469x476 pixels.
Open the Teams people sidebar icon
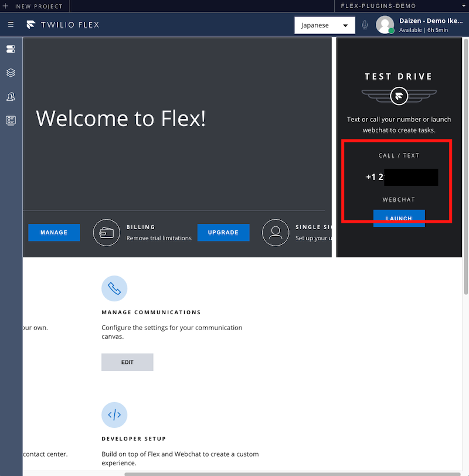[11, 97]
